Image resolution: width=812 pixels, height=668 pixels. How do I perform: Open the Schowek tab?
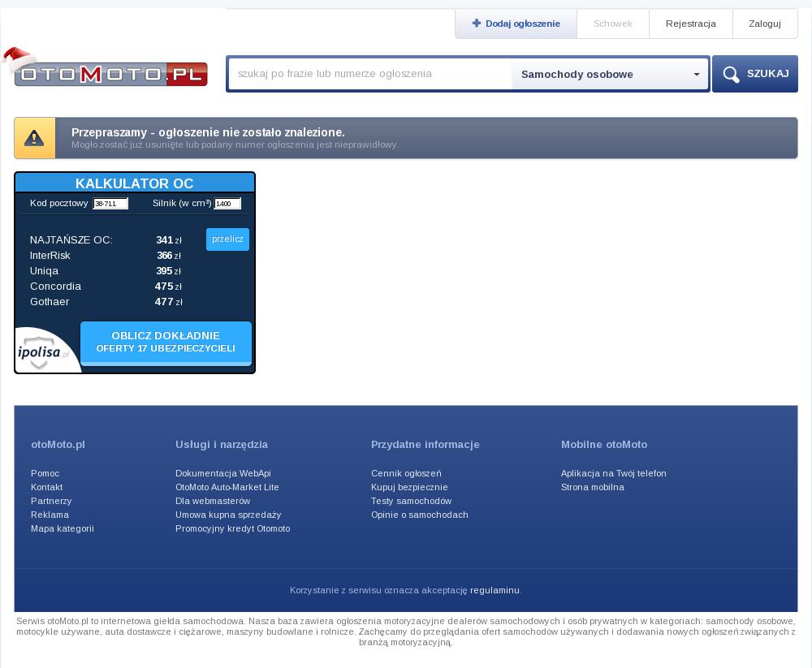(x=612, y=24)
